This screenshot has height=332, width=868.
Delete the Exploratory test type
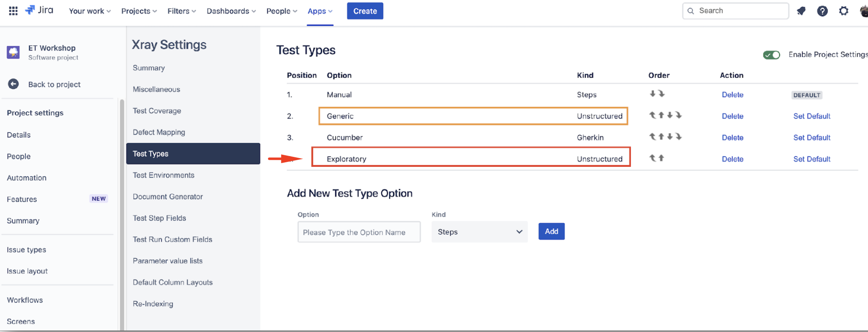coord(732,159)
